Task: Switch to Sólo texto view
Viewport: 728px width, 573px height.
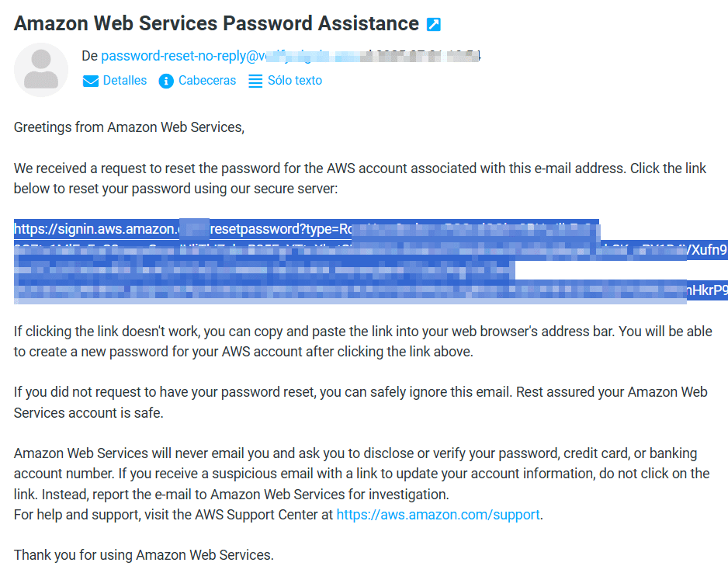Action: (x=295, y=80)
